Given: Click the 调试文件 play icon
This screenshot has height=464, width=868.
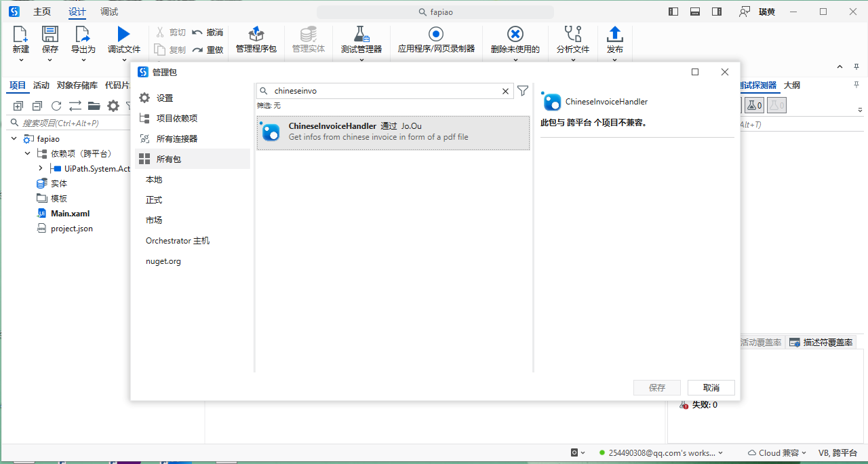Looking at the screenshot, I should click(x=123, y=34).
